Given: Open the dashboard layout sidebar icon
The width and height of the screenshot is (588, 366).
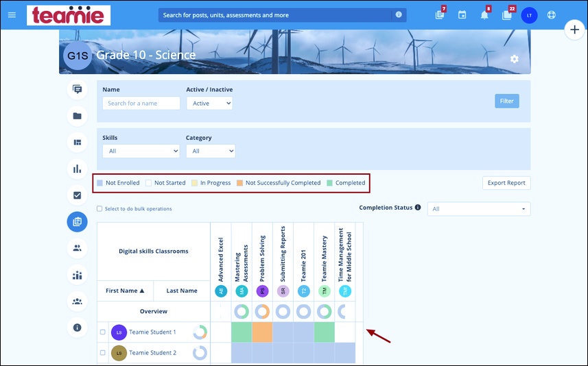Looking at the screenshot, I should 78,143.
